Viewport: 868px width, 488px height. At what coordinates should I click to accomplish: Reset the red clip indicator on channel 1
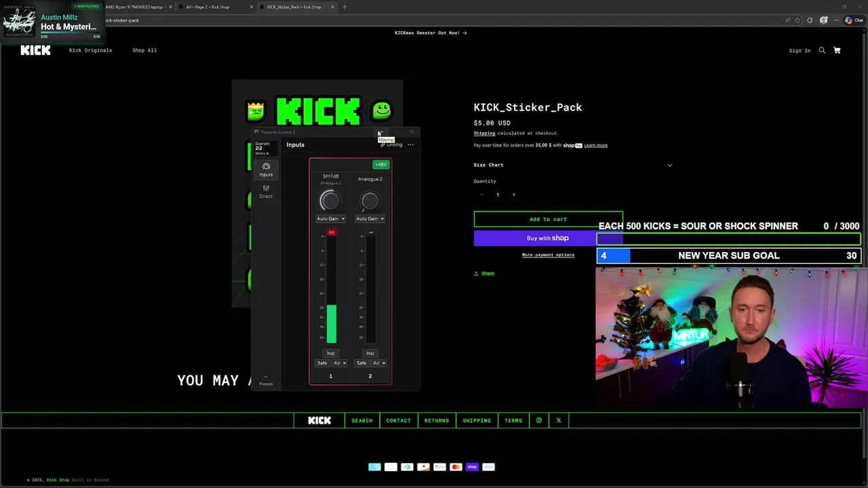pyautogui.click(x=331, y=232)
